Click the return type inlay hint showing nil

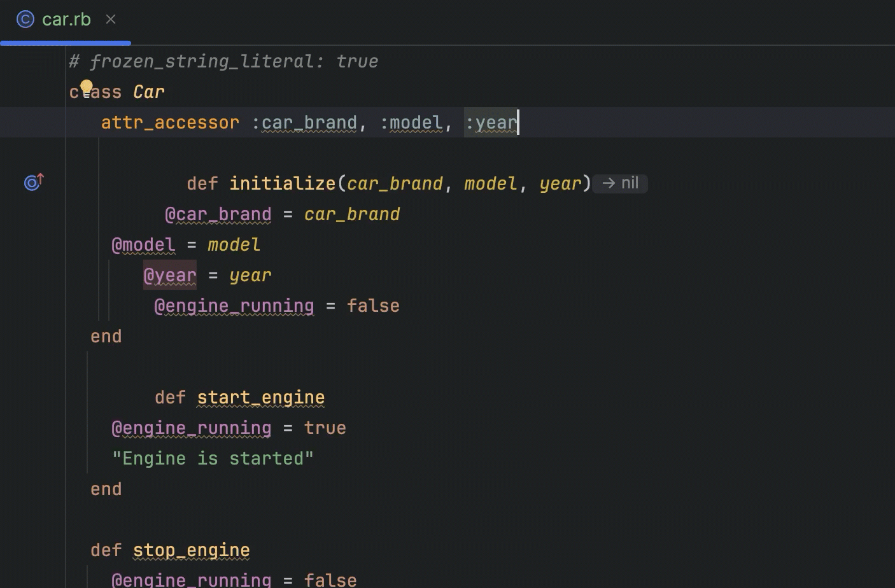[x=620, y=183]
